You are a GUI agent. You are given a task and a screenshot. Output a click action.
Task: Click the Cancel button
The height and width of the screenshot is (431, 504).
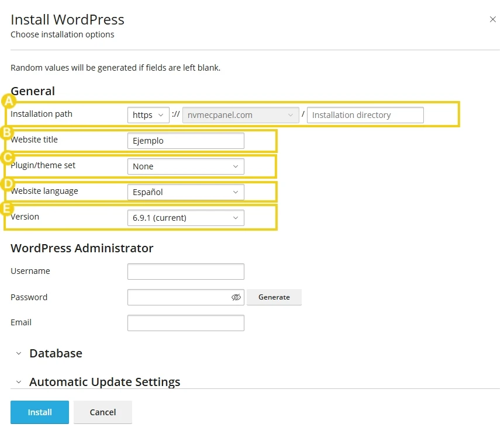click(103, 412)
